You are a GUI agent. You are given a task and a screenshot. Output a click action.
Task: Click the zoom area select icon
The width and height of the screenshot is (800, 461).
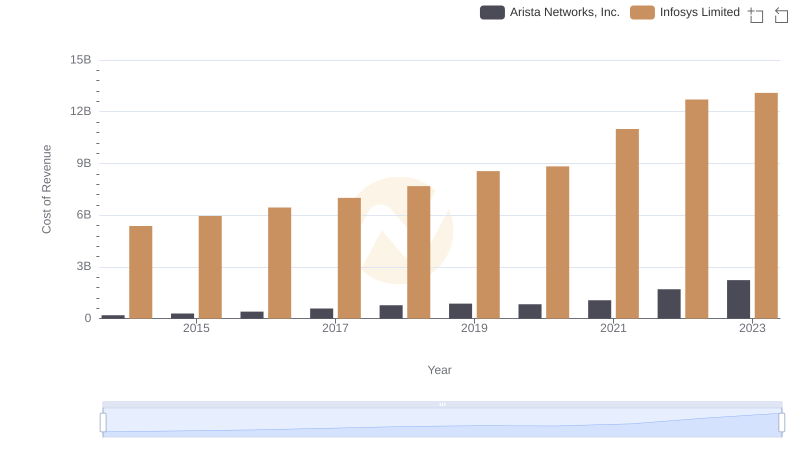(x=756, y=15)
